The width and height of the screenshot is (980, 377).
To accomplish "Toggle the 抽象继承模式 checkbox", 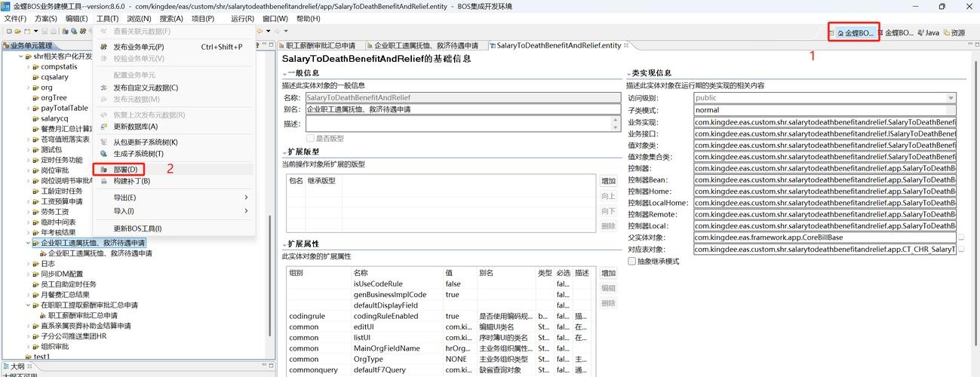I will point(632,261).
